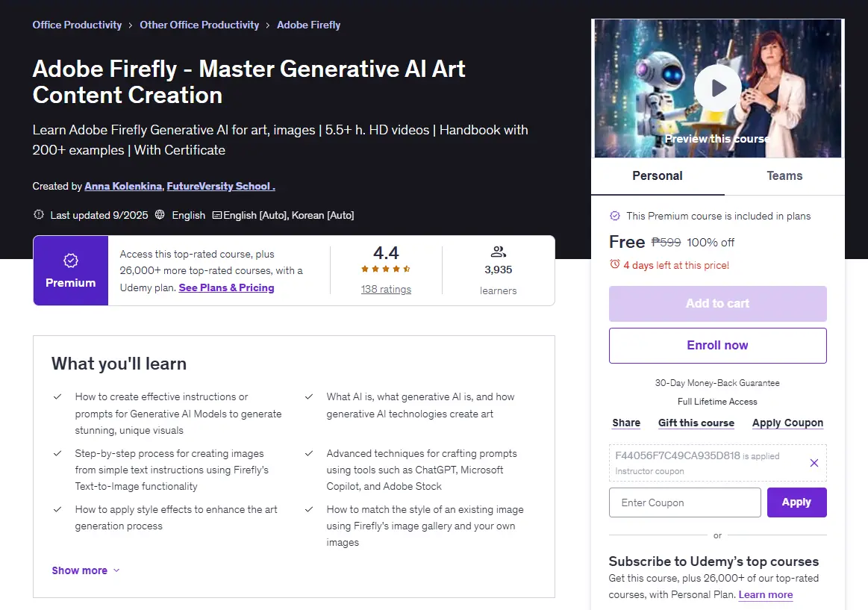This screenshot has height=610, width=868.
Task: Click 'This Premium course is included in plans'
Action: (719, 216)
